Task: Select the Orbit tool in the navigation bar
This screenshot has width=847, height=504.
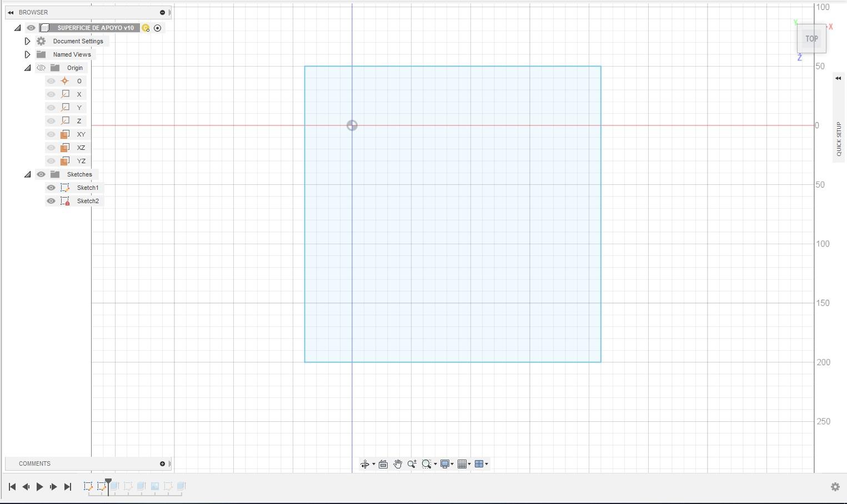Action: (366, 464)
